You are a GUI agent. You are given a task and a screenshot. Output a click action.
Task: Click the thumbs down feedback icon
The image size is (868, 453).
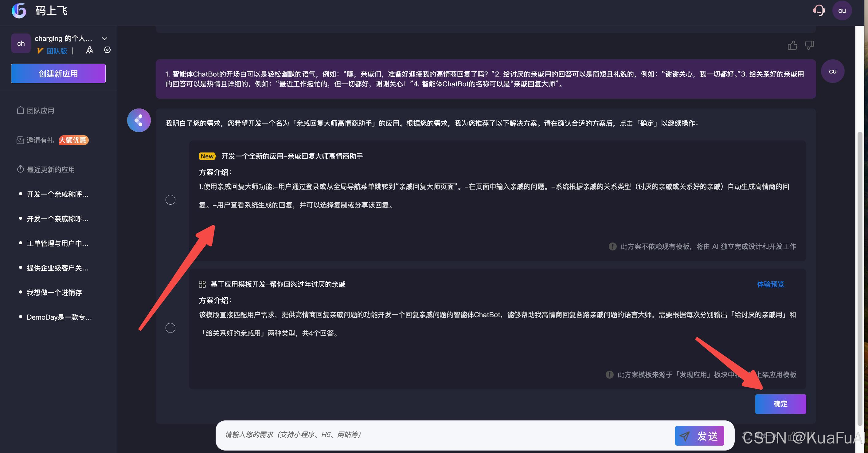(809, 45)
